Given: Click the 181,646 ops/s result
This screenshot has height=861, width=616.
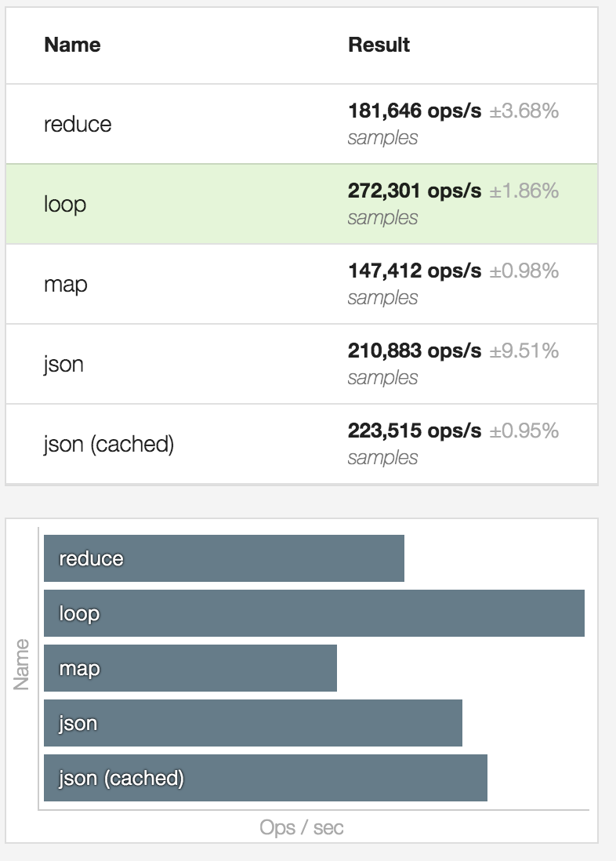Looking at the screenshot, I should pos(415,111).
